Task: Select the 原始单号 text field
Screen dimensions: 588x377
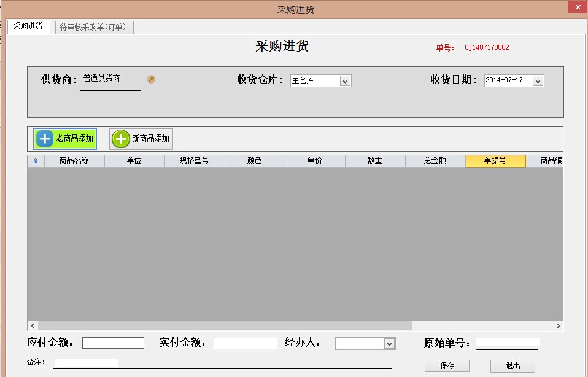Action: coord(508,343)
